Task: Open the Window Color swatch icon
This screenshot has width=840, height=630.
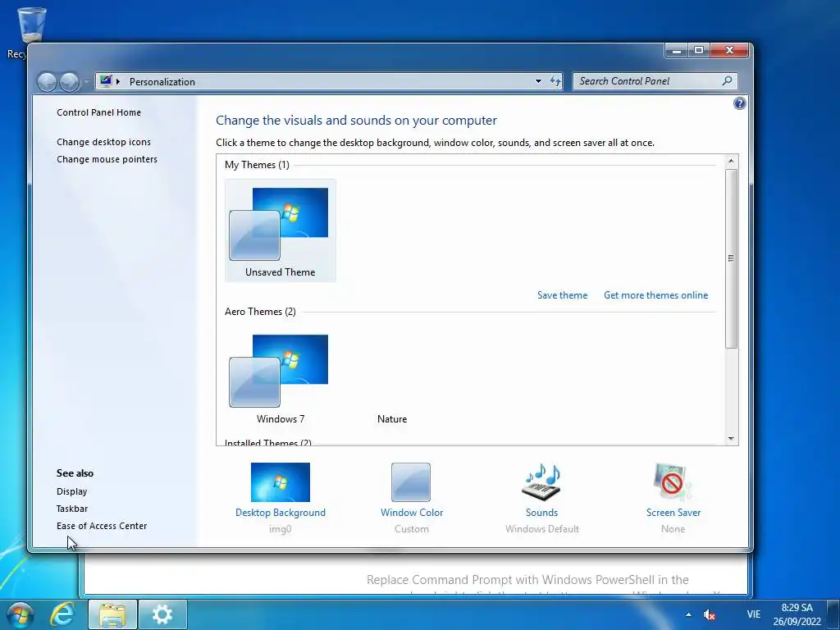Action: coord(411,482)
